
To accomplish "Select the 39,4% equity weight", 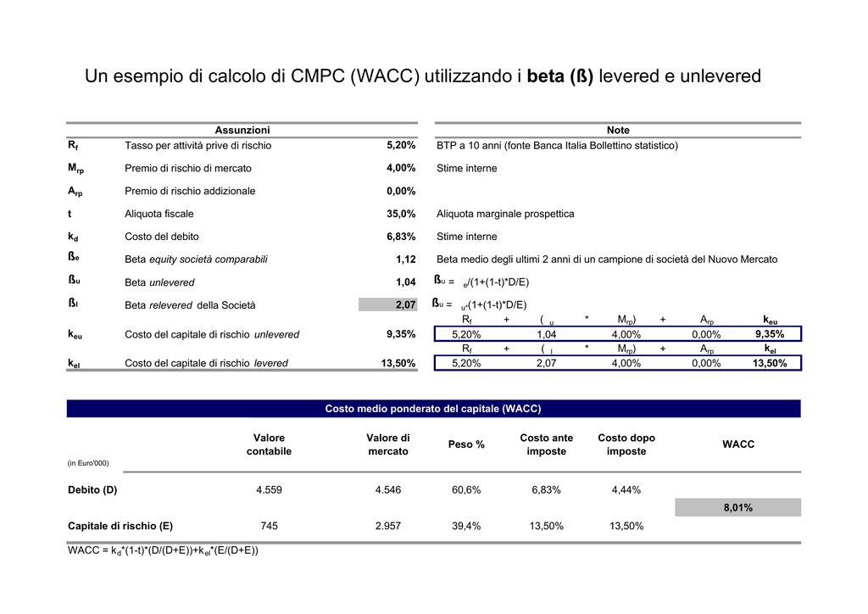I will tap(466, 526).
